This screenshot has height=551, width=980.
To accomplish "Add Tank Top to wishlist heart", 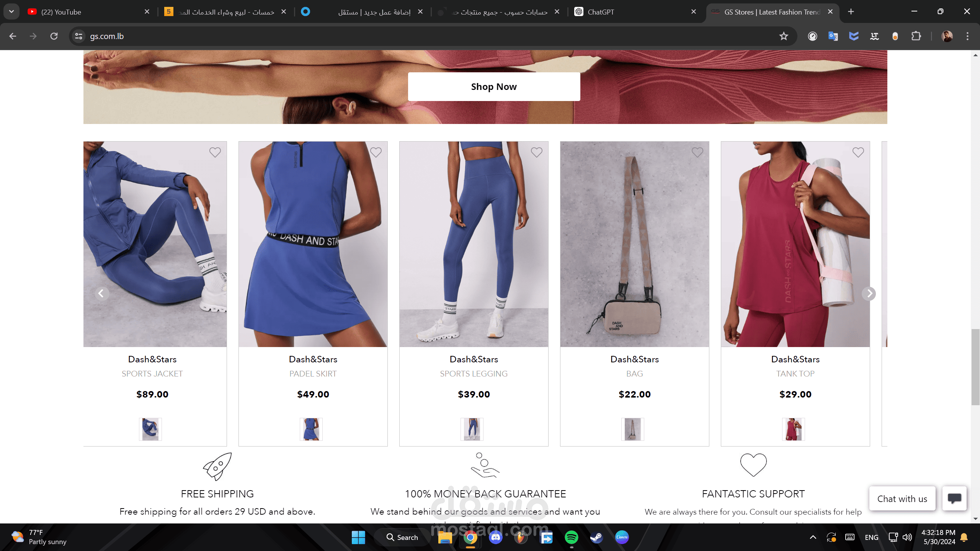I will (x=858, y=152).
